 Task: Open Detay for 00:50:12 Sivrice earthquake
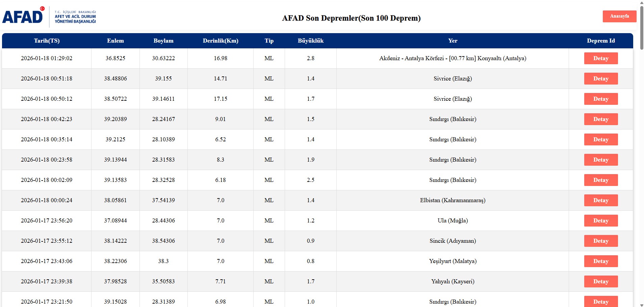click(601, 99)
